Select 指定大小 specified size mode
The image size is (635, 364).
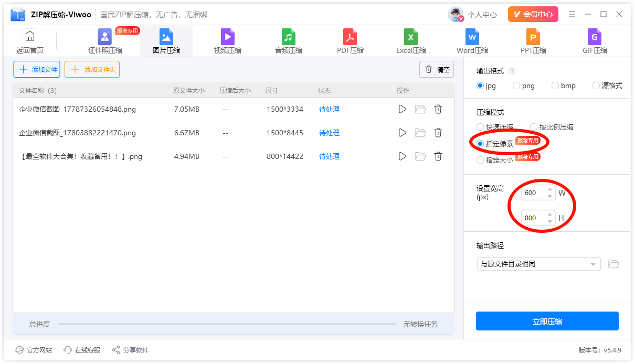[495, 160]
